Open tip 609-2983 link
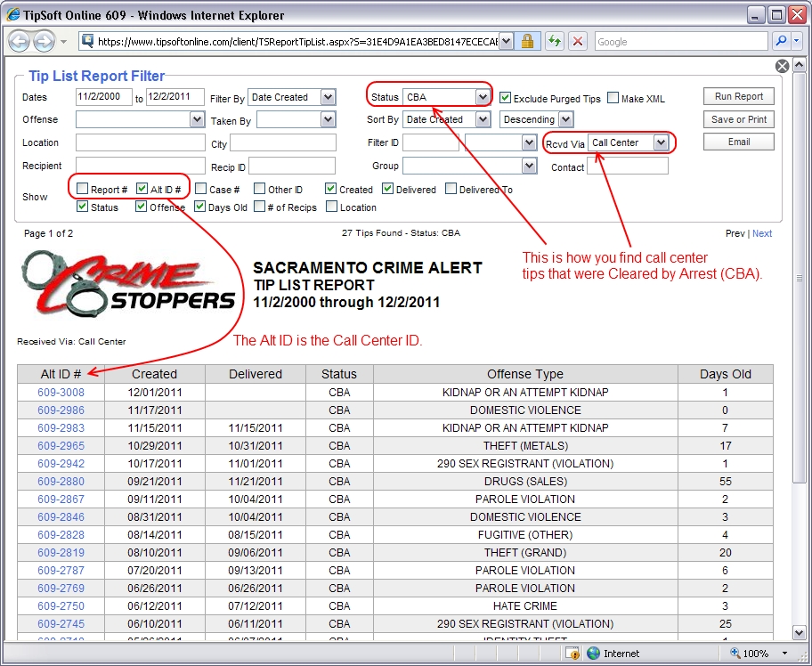 [61, 427]
